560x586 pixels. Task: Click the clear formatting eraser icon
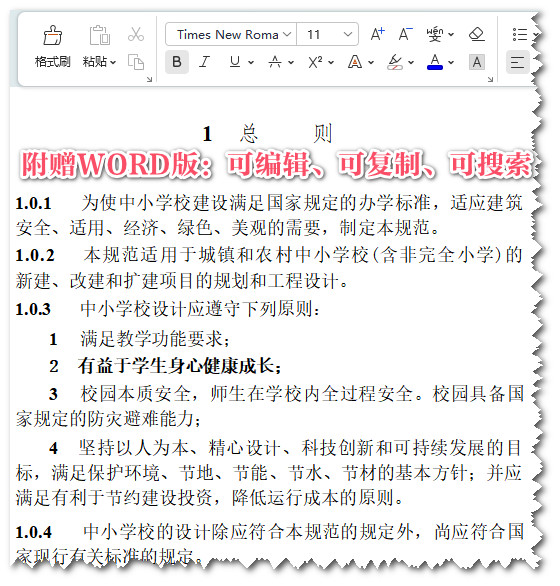(x=477, y=34)
